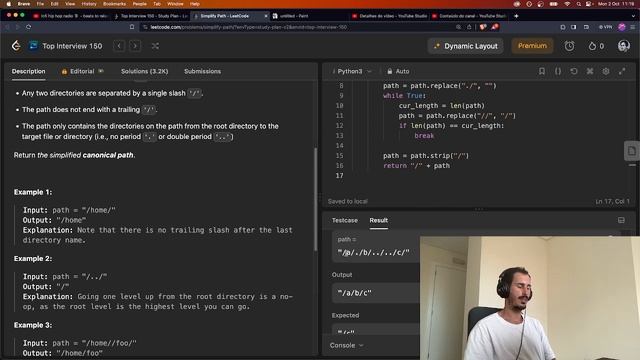Open the notes side panel icon

click(x=631, y=151)
